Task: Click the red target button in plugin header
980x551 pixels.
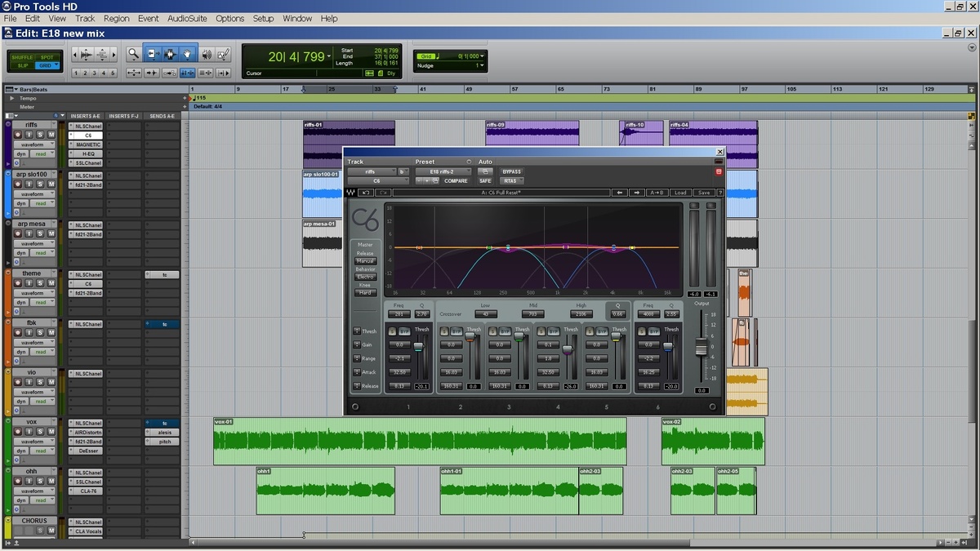Action: coord(719,171)
